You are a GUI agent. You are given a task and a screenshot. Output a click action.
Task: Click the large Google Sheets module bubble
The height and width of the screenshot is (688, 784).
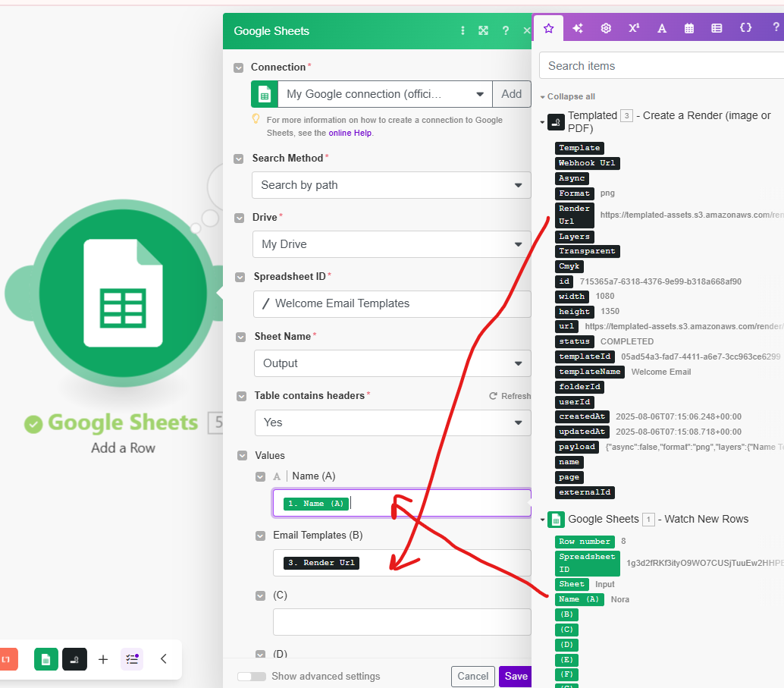pos(123,294)
